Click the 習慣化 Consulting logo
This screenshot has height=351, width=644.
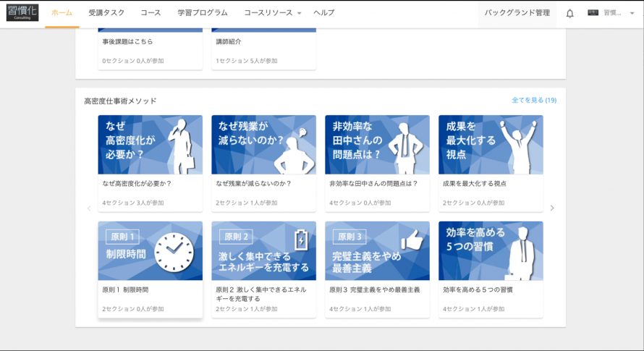click(x=22, y=12)
